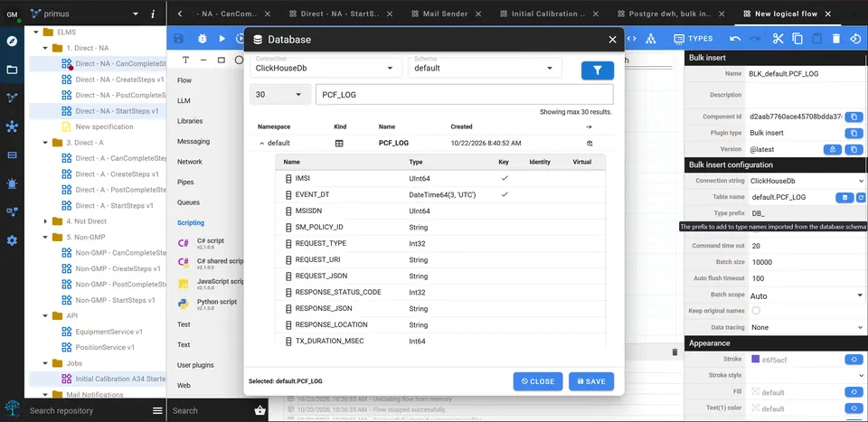Click the basket icon beside component search
The image size is (868, 422).
tap(259, 410)
